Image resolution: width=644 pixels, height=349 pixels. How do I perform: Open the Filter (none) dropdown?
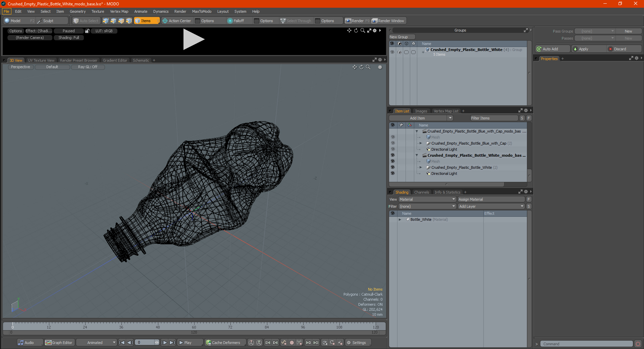coord(427,206)
